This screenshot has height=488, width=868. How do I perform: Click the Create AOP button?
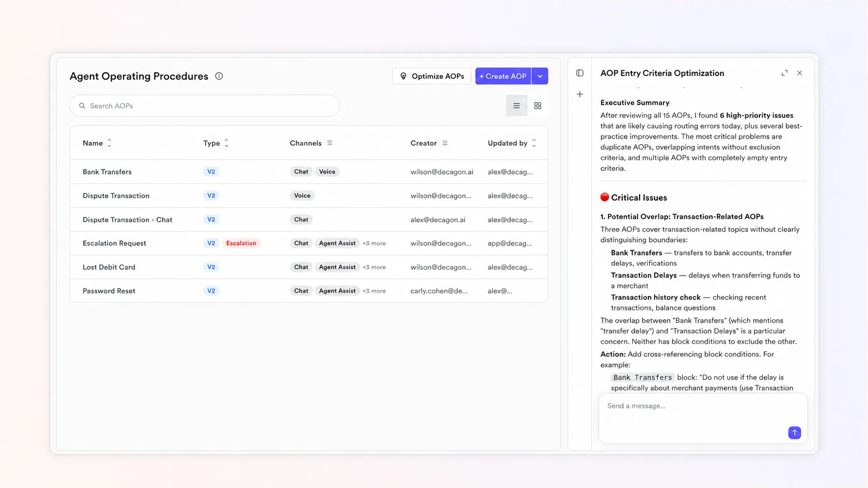(503, 76)
